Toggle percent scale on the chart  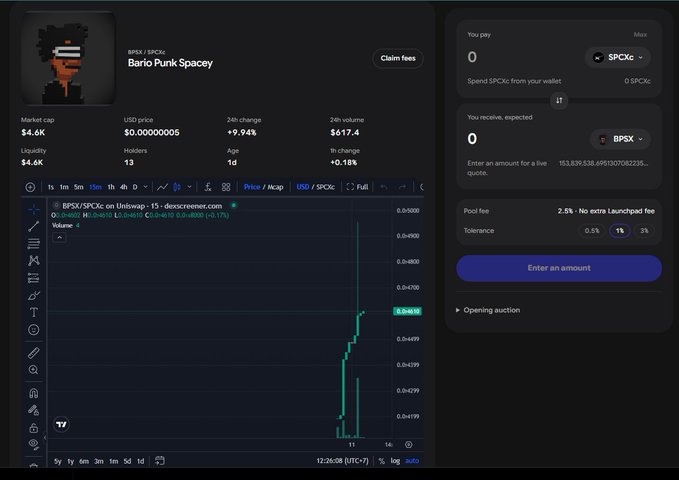point(382,461)
